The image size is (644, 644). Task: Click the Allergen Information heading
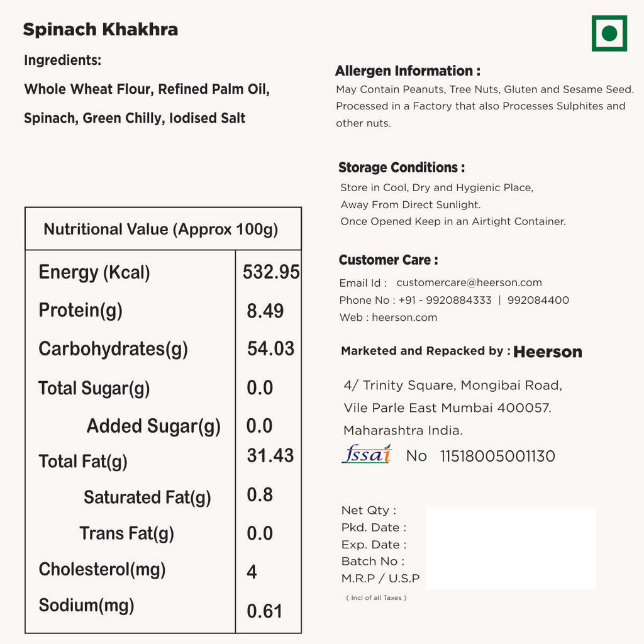pos(408,71)
